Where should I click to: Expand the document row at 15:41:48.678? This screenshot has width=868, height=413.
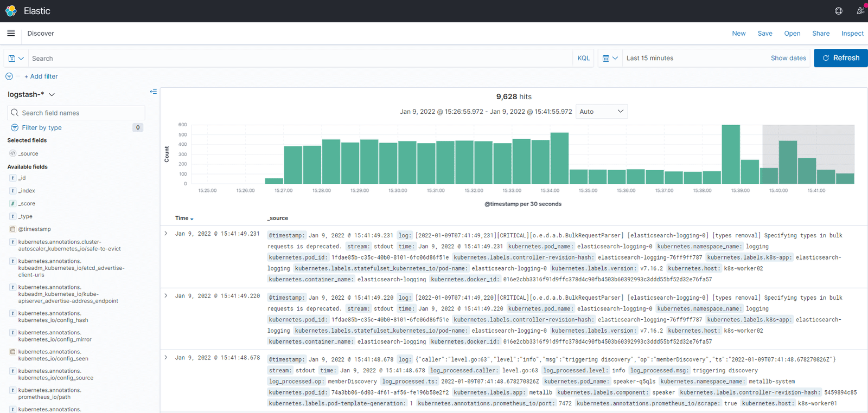click(x=166, y=358)
